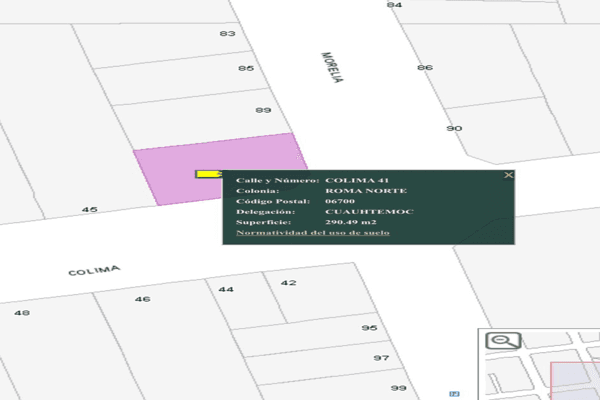This screenshot has height=400, width=600.
Task: Click the COLIMA 41 address value
Action: (357, 180)
